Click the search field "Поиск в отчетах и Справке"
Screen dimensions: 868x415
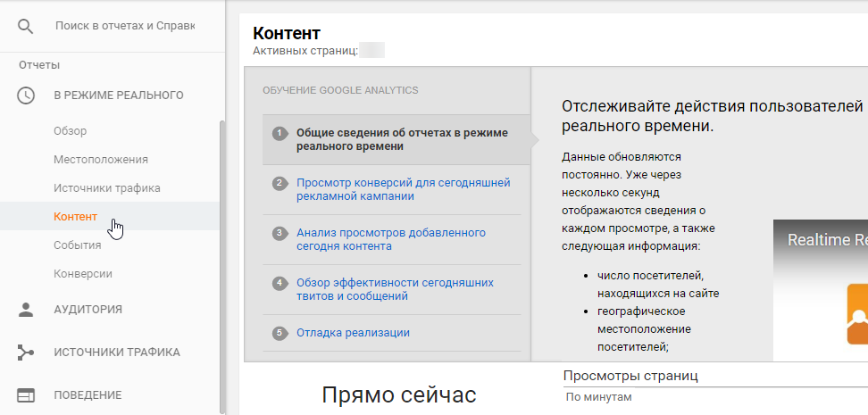pyautogui.click(x=125, y=26)
